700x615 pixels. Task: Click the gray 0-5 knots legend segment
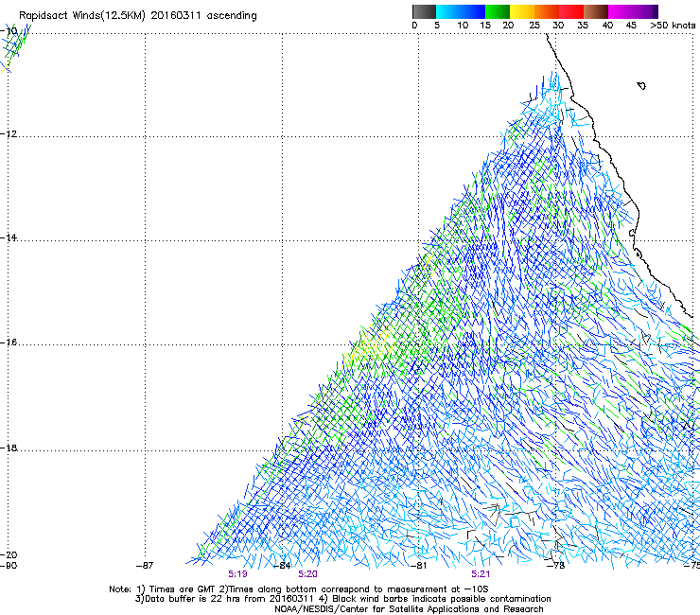click(x=424, y=11)
